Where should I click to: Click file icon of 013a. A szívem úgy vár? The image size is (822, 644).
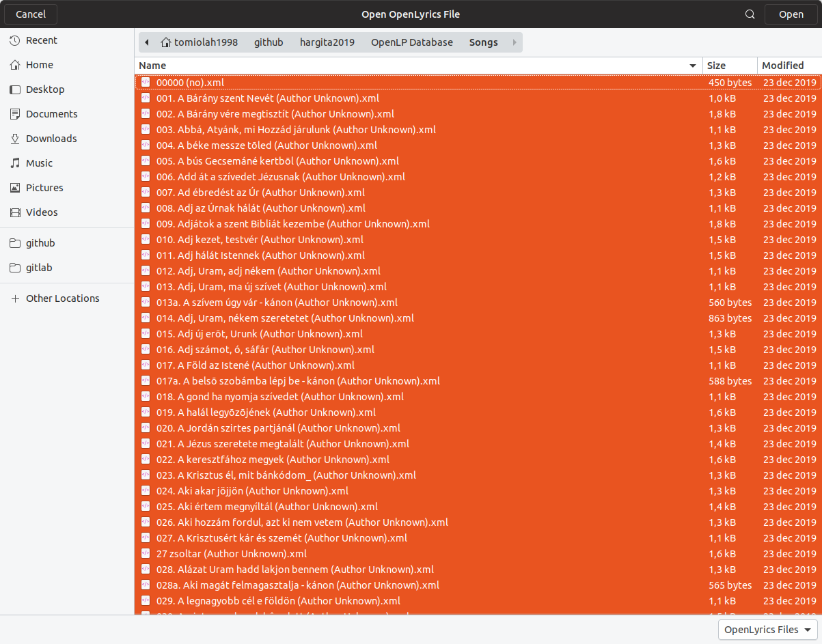tap(146, 302)
